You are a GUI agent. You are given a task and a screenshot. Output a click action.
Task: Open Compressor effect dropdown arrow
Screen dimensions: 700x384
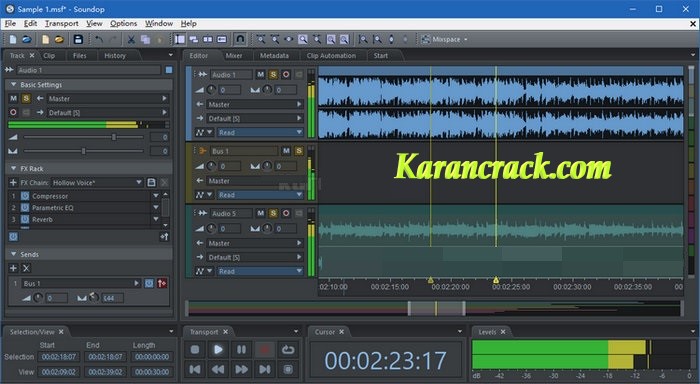point(156,196)
